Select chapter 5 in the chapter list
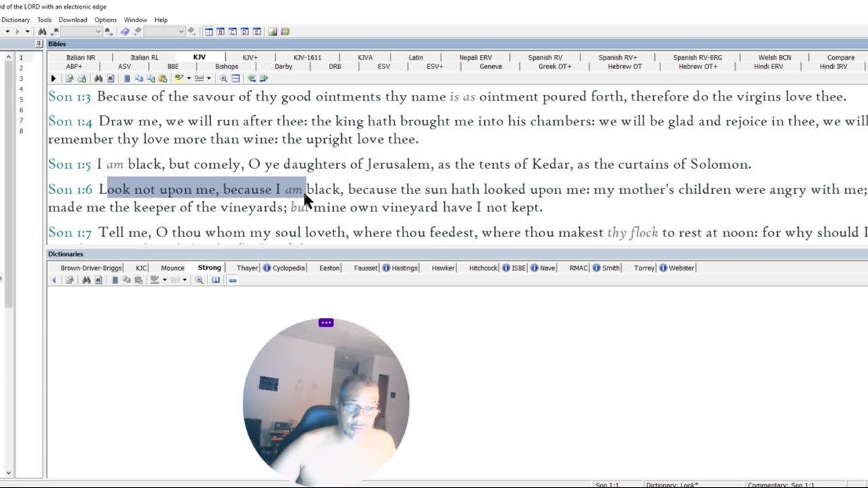Screen dimensions: 868x488 21,100
